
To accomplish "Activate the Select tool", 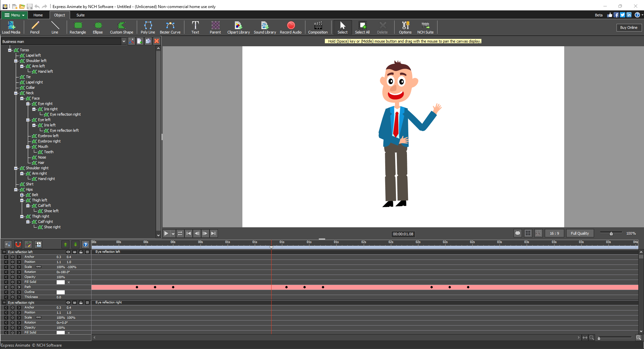I will coord(342,27).
